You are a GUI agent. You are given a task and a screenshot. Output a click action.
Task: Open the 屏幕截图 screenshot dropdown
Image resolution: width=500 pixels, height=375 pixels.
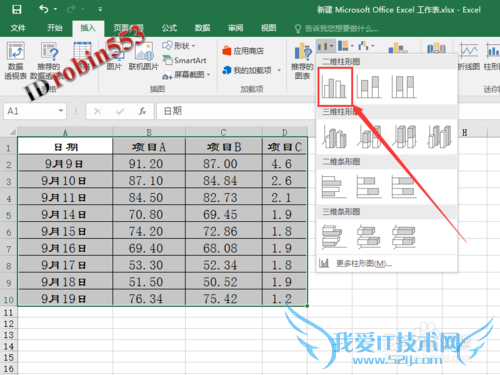[x=186, y=75]
